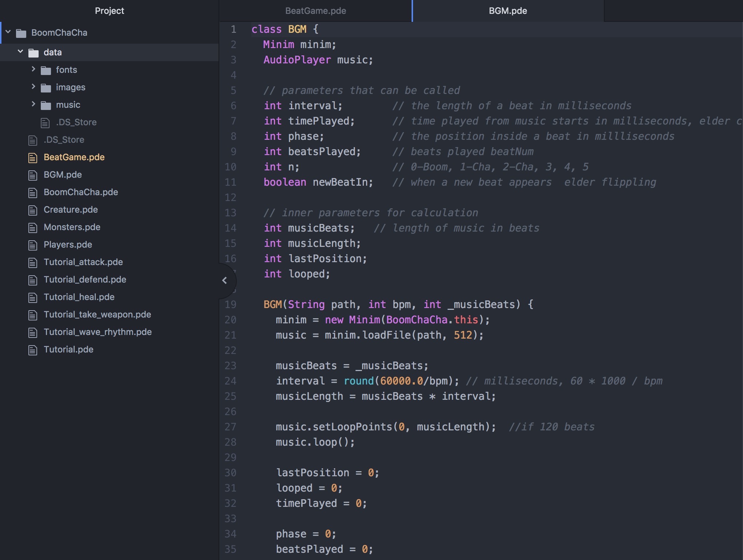Image resolution: width=743 pixels, height=560 pixels.
Task: Collapse the data folder chevron
Action: click(20, 52)
